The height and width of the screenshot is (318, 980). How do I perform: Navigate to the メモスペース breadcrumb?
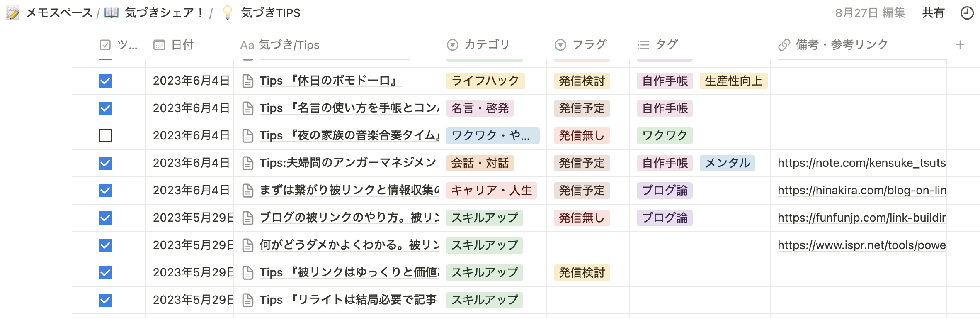(59, 13)
